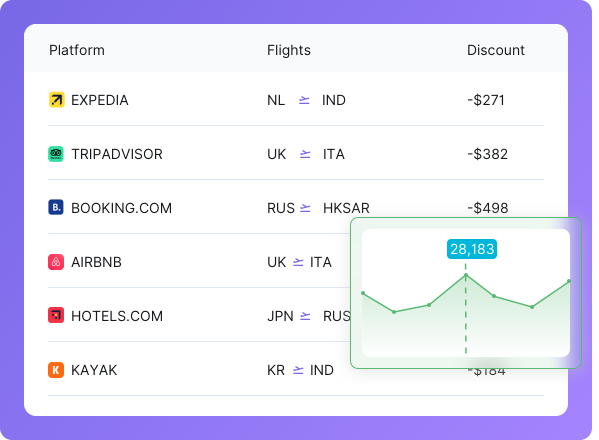
Task: Select the Flights column header
Action: tap(289, 50)
